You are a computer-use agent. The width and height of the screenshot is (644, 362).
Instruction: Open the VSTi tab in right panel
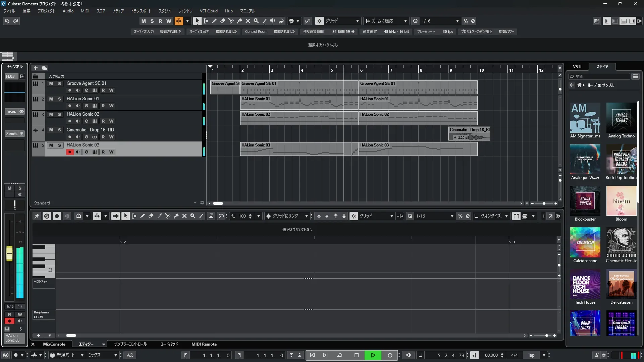click(x=577, y=66)
